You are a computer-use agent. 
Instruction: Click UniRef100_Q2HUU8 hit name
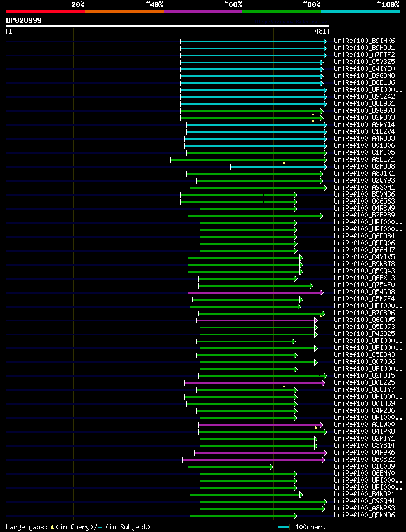tap(364, 167)
